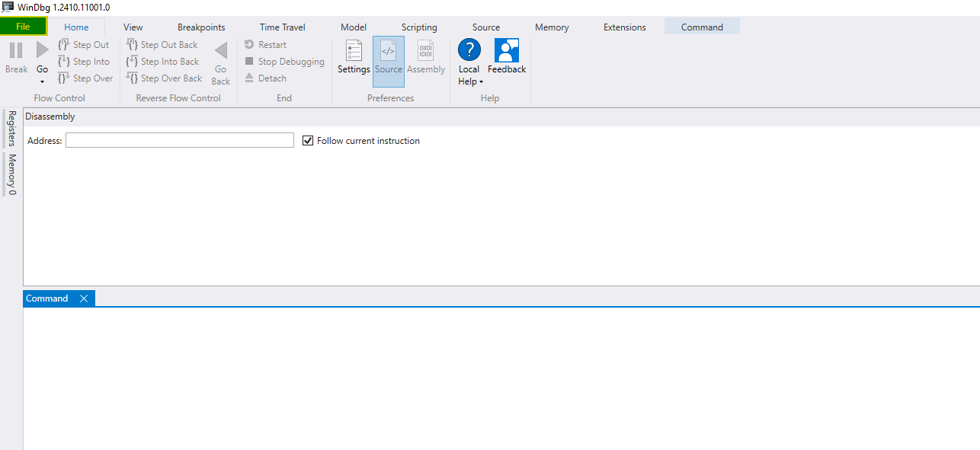Click Stop Debugging

click(x=284, y=62)
